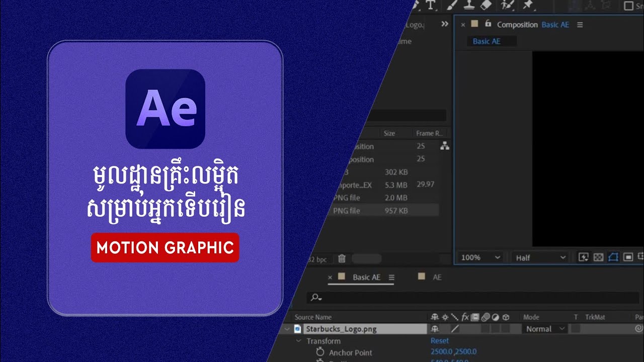The height and width of the screenshot is (362, 644).
Task: Click the Effects fx column header icon
Action: (x=465, y=317)
